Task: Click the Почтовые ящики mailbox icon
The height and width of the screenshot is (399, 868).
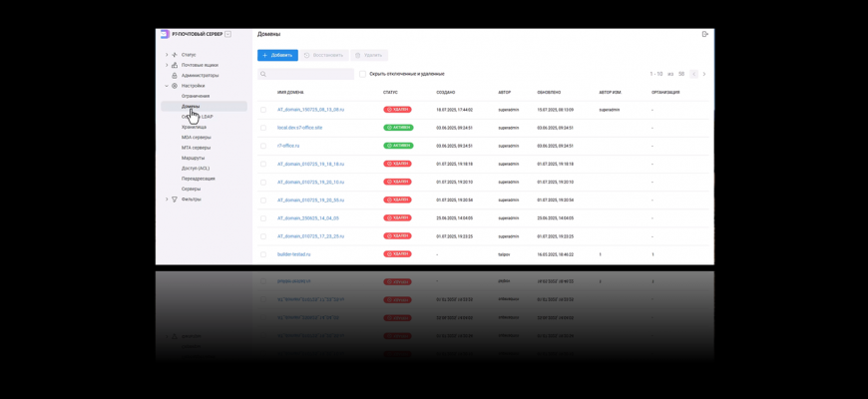Action: click(x=175, y=65)
